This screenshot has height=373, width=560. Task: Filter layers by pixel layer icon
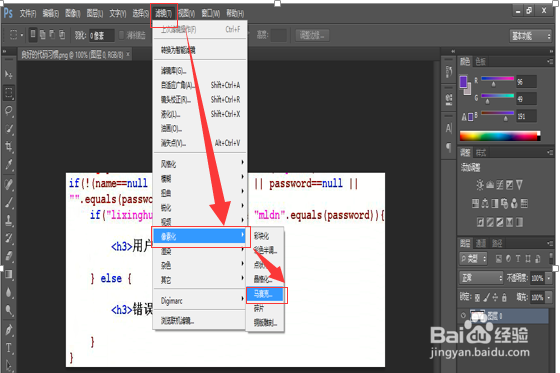(x=499, y=259)
